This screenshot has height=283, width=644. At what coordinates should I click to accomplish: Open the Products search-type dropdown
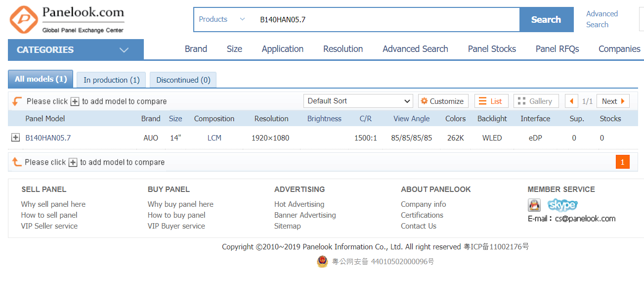(222, 19)
